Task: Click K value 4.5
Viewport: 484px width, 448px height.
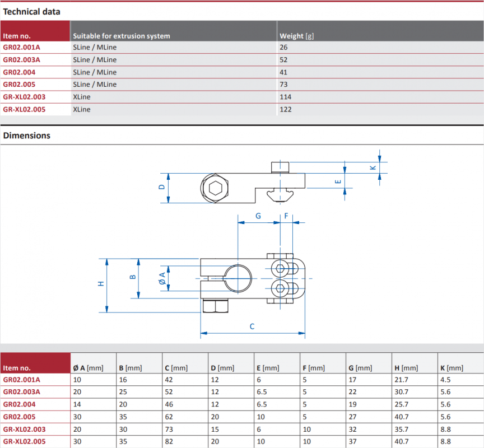Action: pos(445,380)
